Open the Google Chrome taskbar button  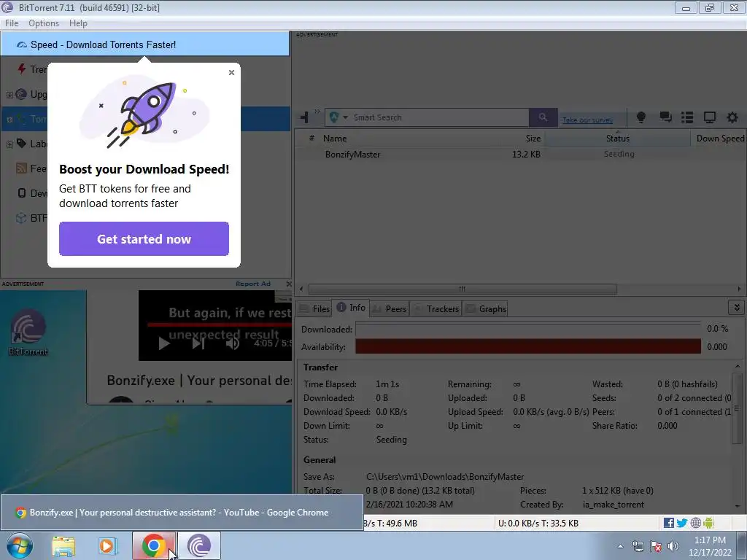(x=153, y=545)
